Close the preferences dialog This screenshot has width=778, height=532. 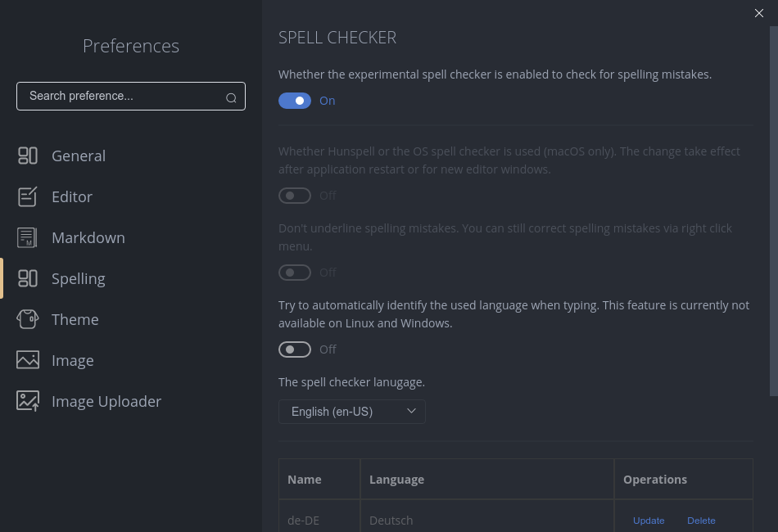point(759,13)
